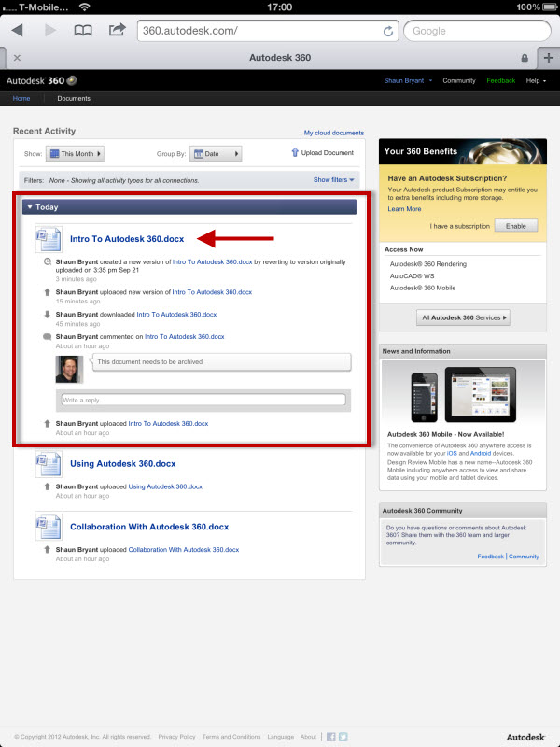Viewport: 560px width, 747px height.
Task: Click upload arrow icon beside Collaboration upload
Action: pyautogui.click(x=47, y=549)
